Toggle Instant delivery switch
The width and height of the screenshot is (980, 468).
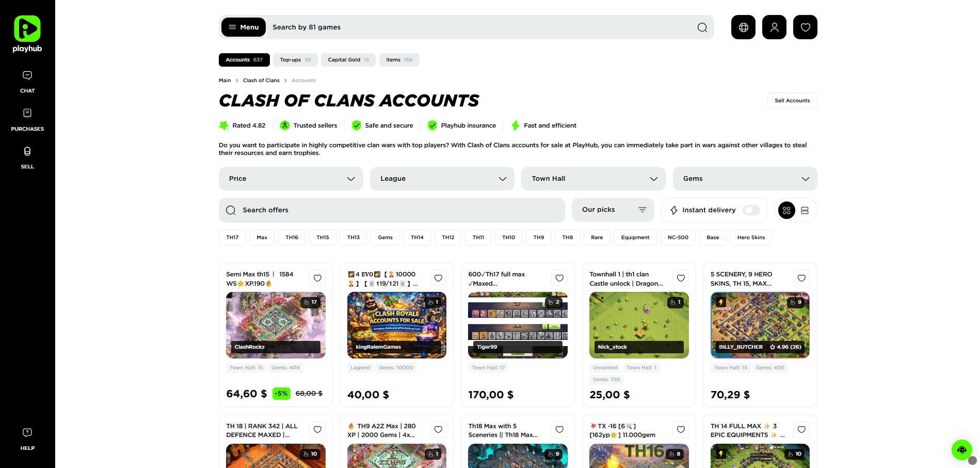coord(751,210)
